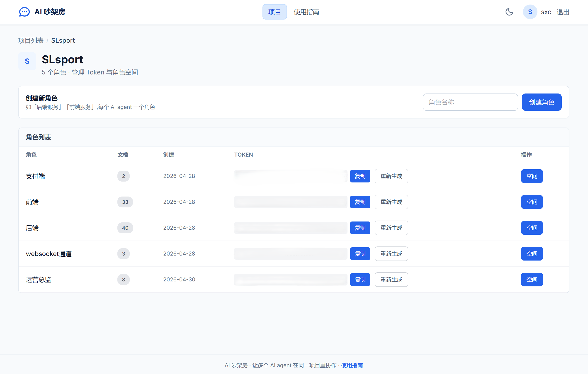Click the SLsport project S tile icon
The height and width of the screenshot is (374, 588).
click(x=27, y=61)
